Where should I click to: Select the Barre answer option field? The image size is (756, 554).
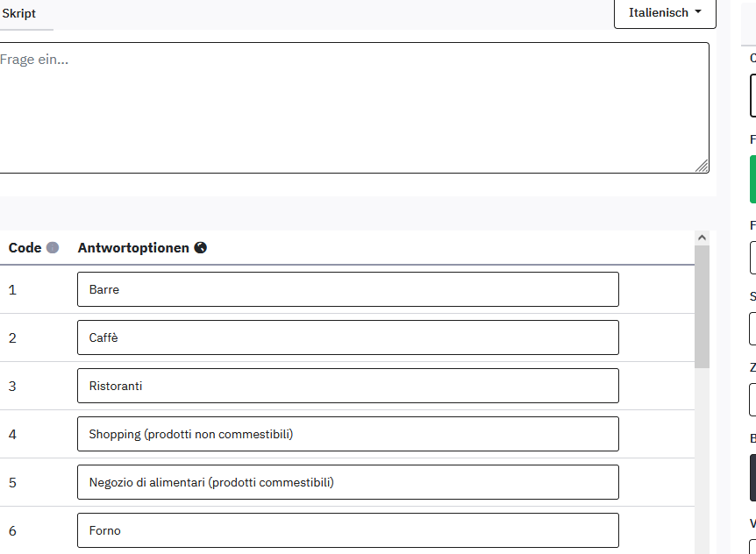click(347, 289)
